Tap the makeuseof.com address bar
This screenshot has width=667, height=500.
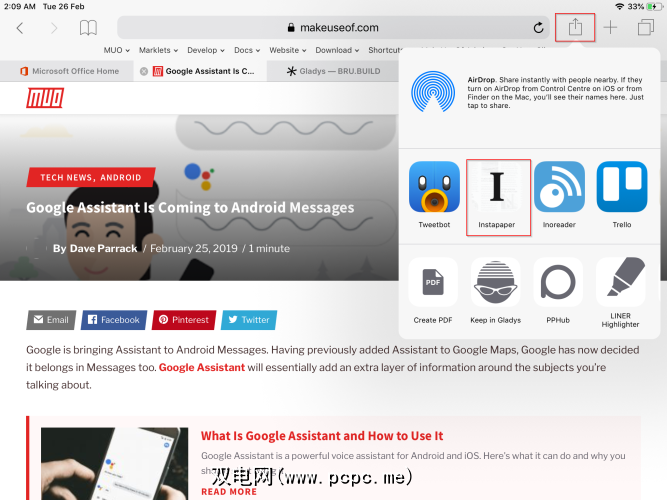(333, 28)
